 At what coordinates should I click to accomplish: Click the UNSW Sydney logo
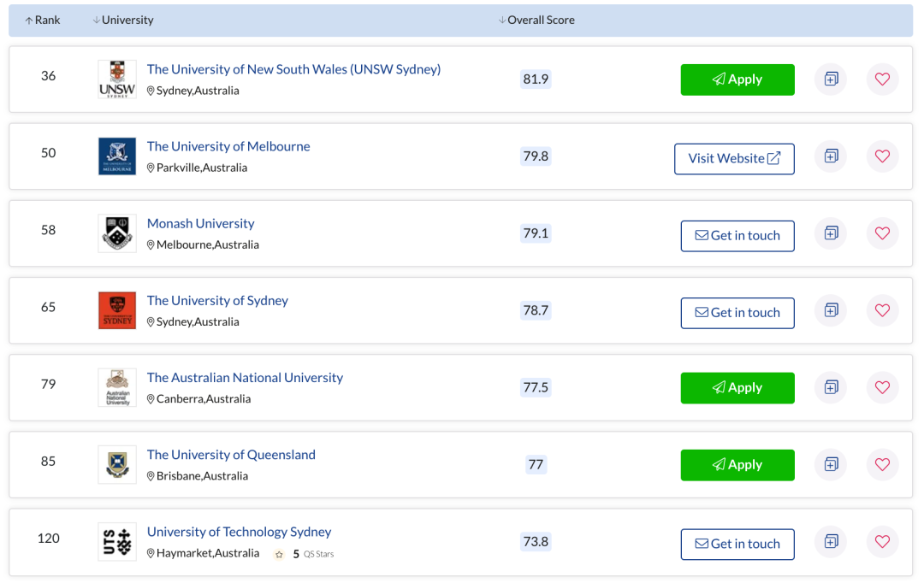[x=117, y=79]
